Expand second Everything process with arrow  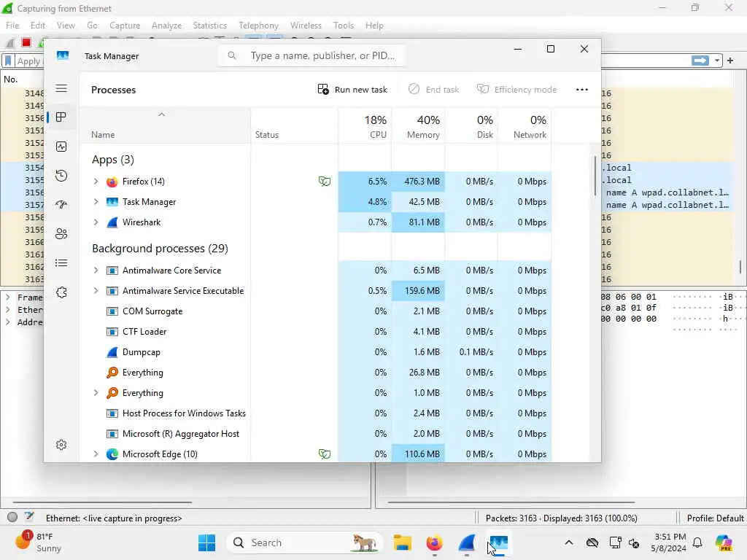[96, 393]
